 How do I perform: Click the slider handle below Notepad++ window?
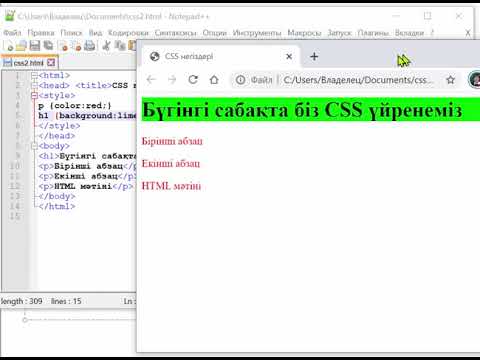pos(25,320)
